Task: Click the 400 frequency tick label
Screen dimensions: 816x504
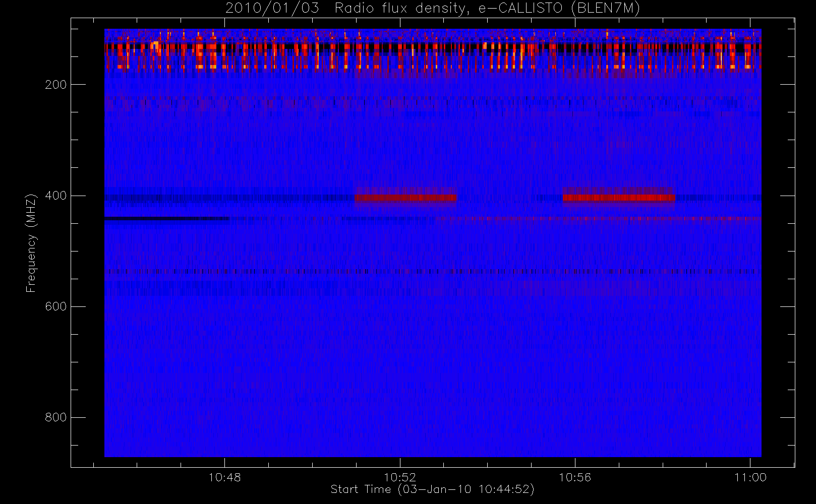Action: point(55,196)
